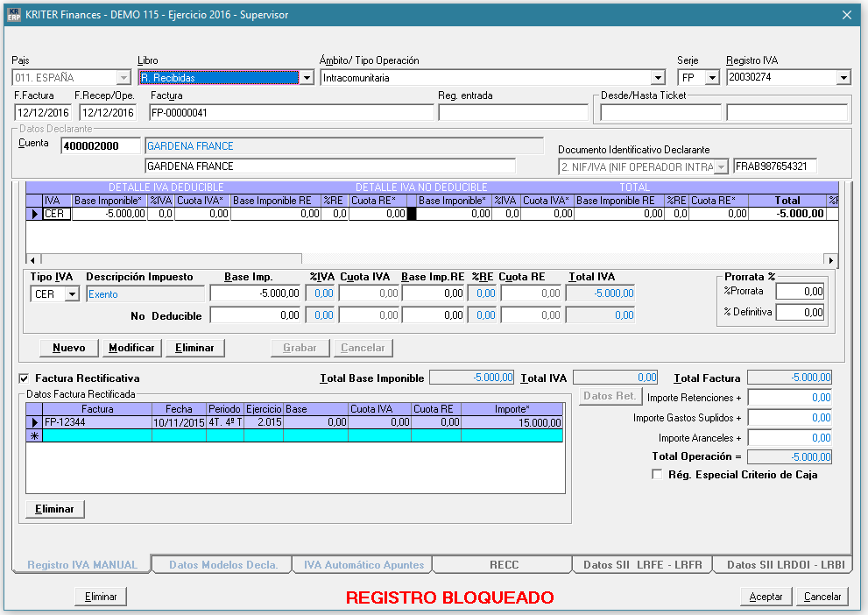The height and width of the screenshot is (615, 868).
Task: Click the Cancelar button beside Grabar
Action: point(363,348)
